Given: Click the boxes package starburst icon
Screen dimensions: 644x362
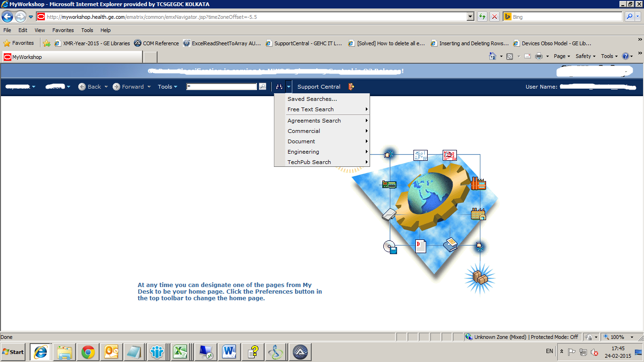Looking at the screenshot, I should click(480, 279).
